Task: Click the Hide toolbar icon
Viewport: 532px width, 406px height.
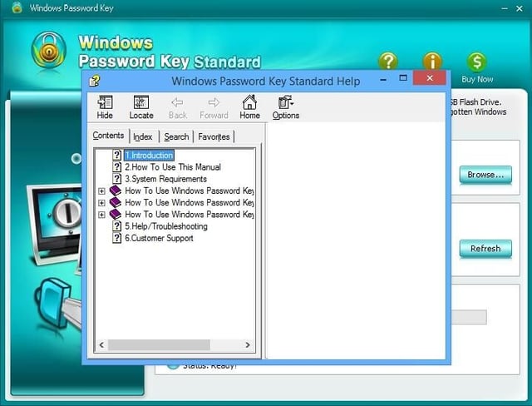Action: pyautogui.click(x=105, y=107)
